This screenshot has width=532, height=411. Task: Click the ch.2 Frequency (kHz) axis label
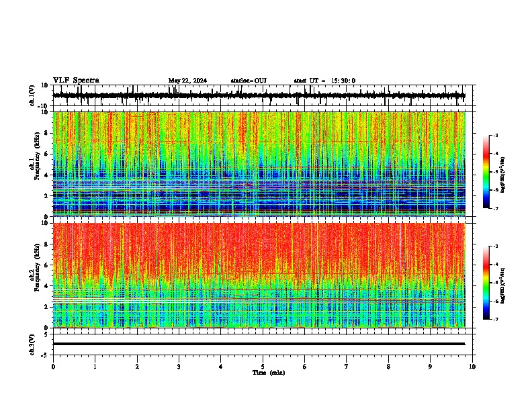[35, 267]
